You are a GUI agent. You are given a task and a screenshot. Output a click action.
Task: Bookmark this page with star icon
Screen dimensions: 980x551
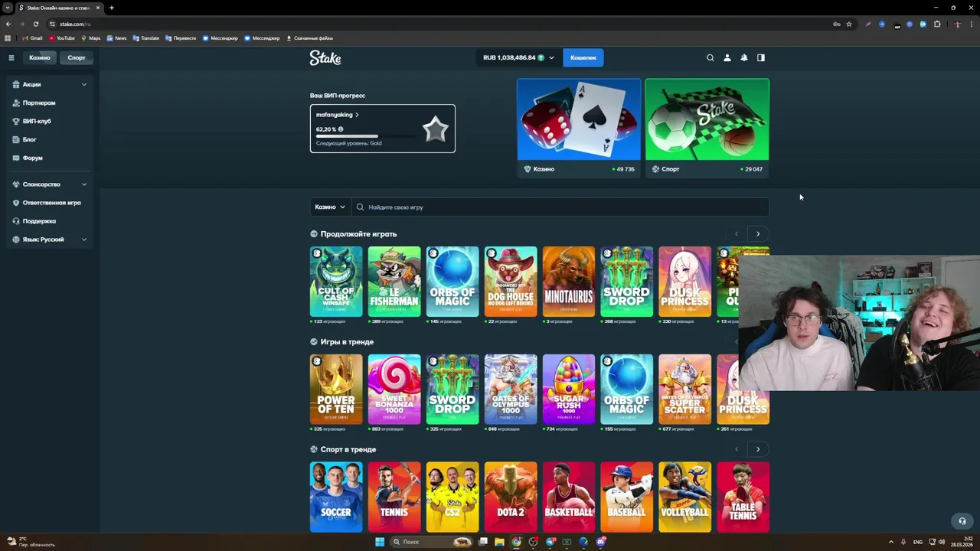point(848,24)
